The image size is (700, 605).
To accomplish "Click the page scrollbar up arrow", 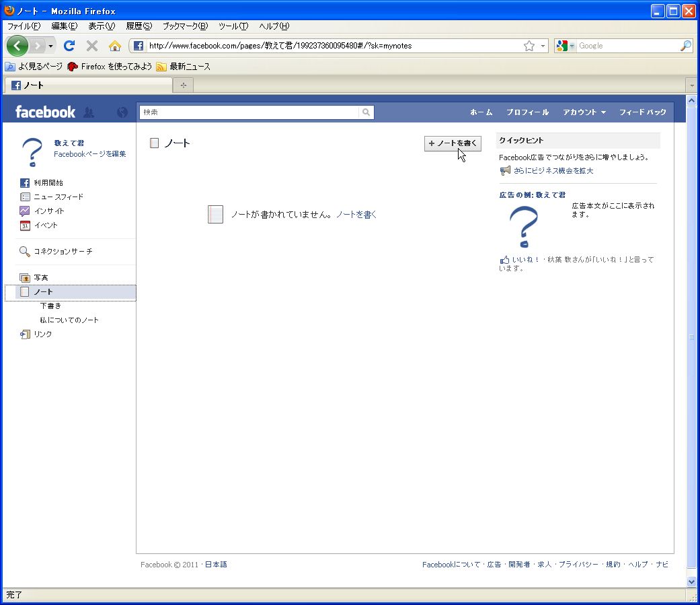I will [x=691, y=100].
